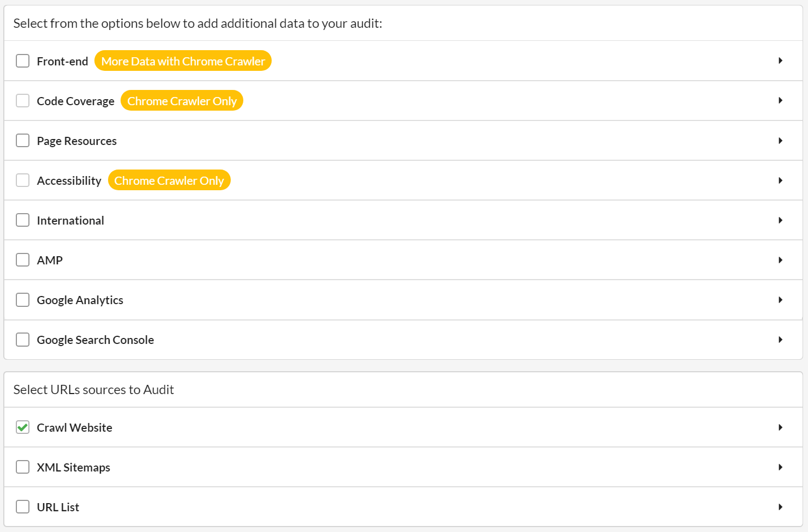
Task: Click the URL List label
Action: [58, 507]
